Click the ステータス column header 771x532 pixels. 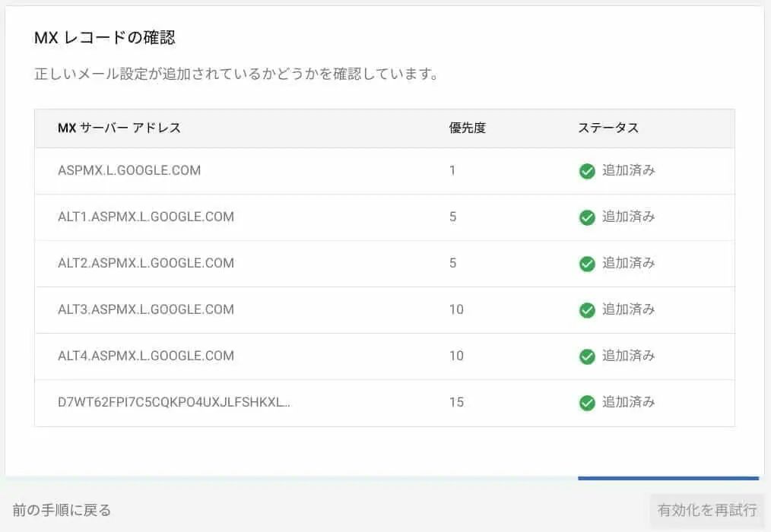608,128
